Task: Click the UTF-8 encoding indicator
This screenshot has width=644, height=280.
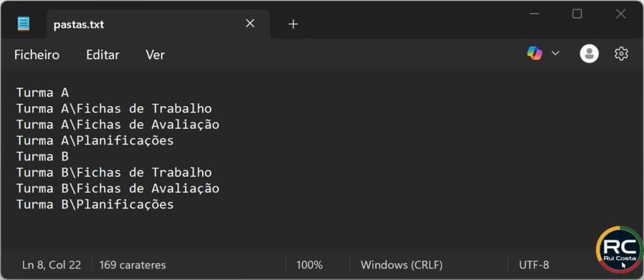Action: point(533,265)
